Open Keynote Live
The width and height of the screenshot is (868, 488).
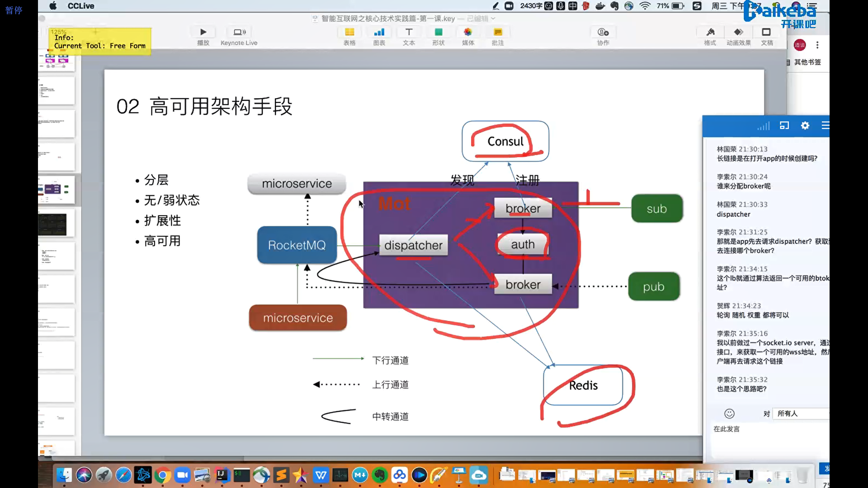coord(239,33)
